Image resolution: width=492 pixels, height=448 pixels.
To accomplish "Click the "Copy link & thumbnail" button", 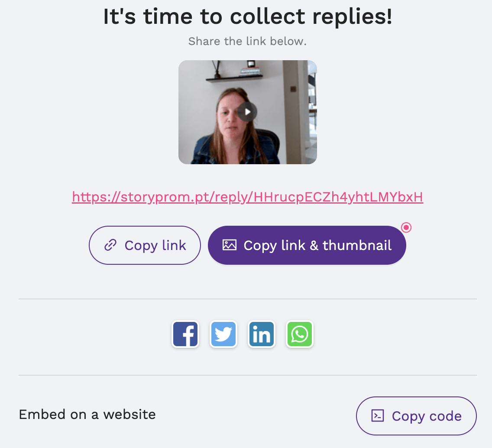I will [307, 245].
